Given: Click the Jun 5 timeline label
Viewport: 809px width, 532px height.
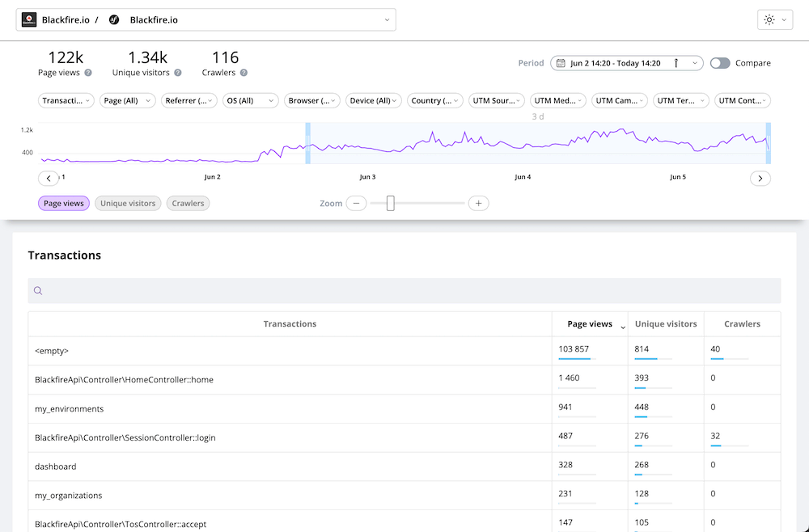Looking at the screenshot, I should (x=678, y=177).
